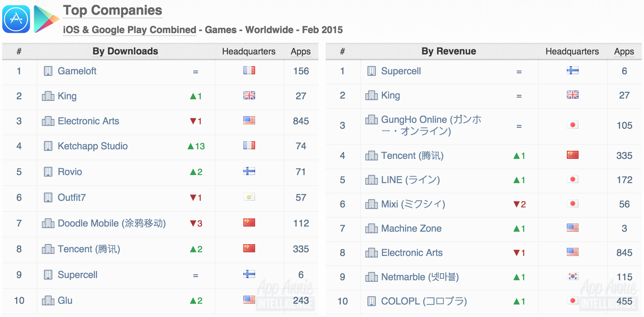Click UK flag in King downloads row
The width and height of the screenshot is (644, 317).
pyautogui.click(x=249, y=95)
